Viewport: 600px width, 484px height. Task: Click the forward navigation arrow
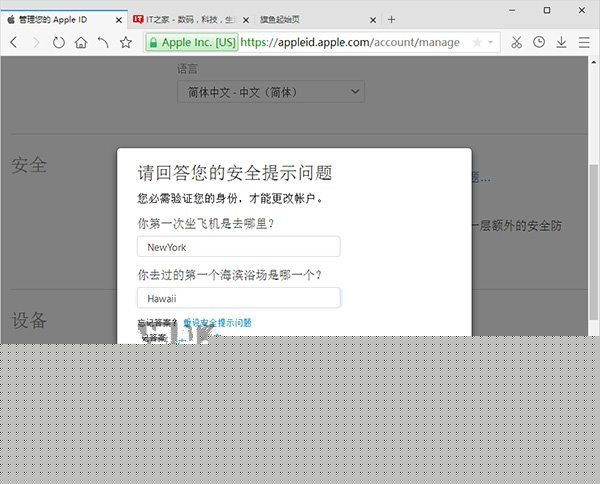36,42
